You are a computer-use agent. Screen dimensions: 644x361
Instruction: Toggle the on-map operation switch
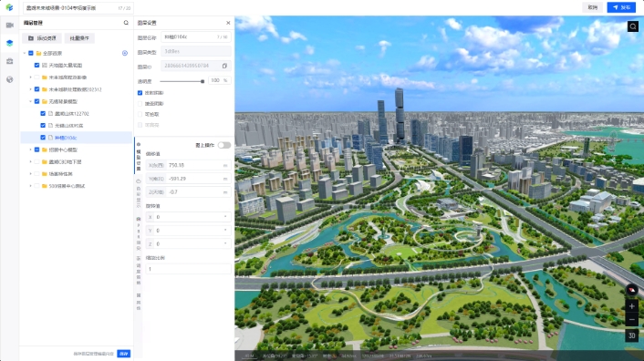(224, 145)
